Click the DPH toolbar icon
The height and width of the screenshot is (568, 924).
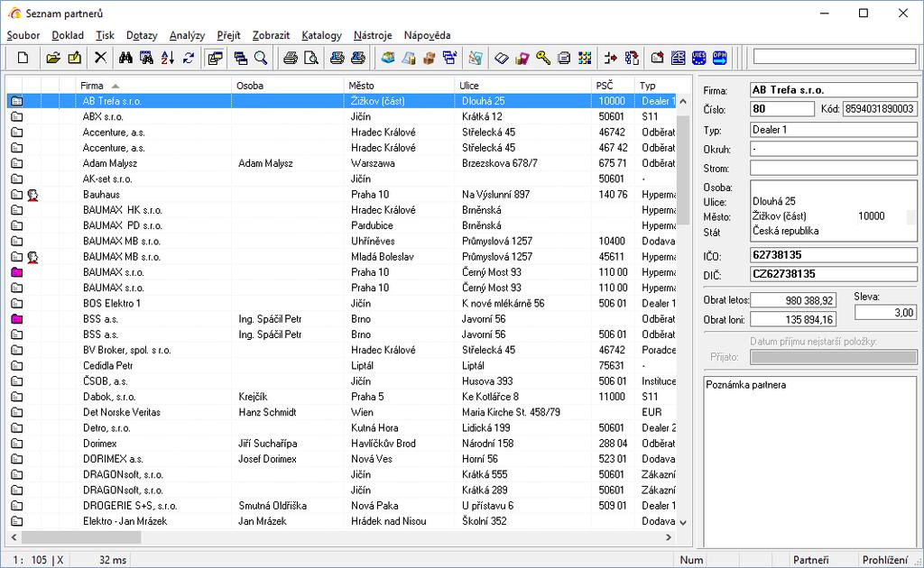719,58
